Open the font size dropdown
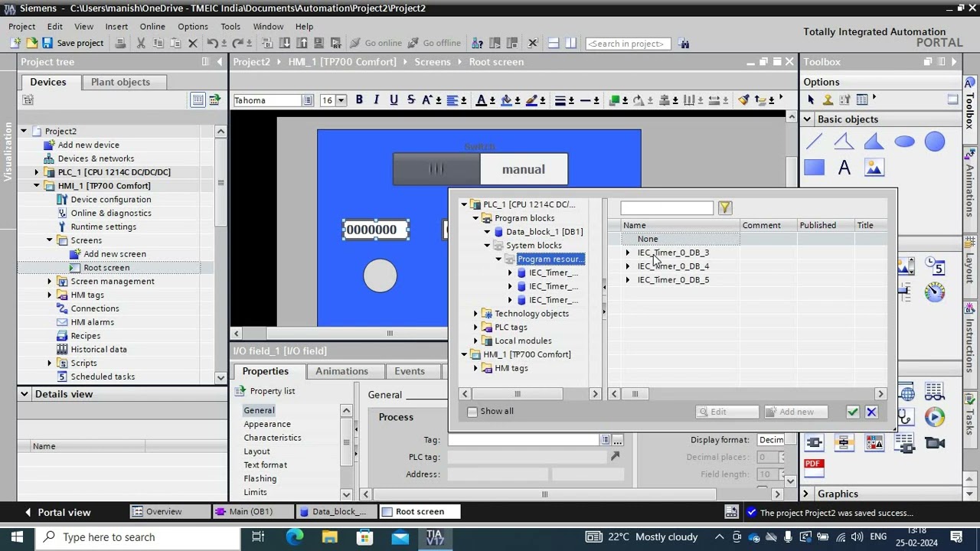Screen dimensions: 980x551 [x=341, y=100]
